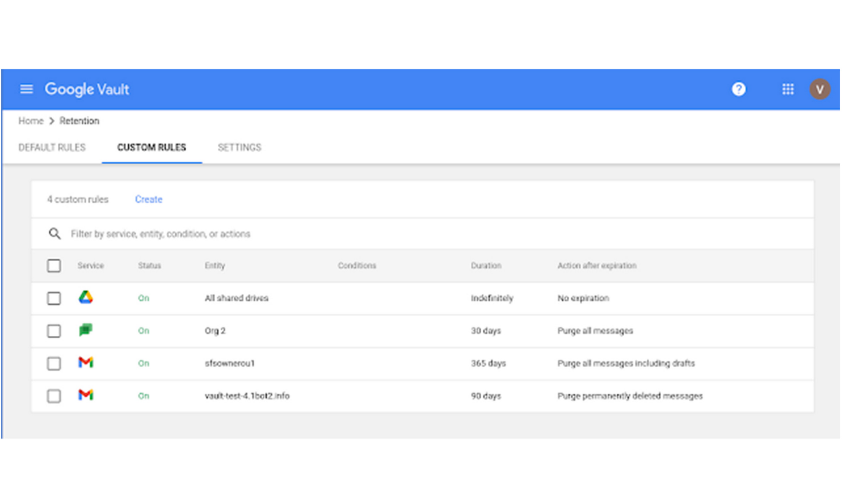Open the Google apps grid
842x504 pixels.
click(x=788, y=89)
